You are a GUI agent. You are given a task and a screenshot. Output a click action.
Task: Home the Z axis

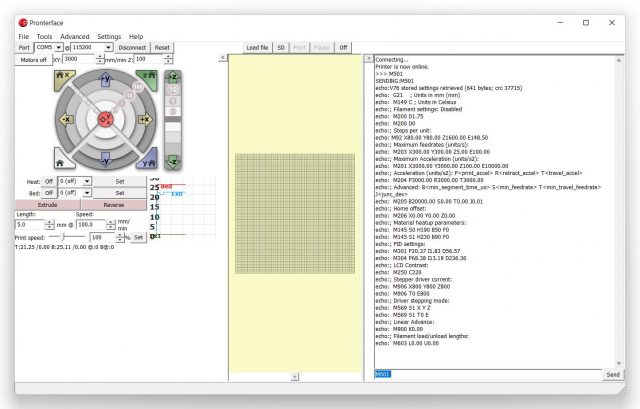tap(148, 78)
